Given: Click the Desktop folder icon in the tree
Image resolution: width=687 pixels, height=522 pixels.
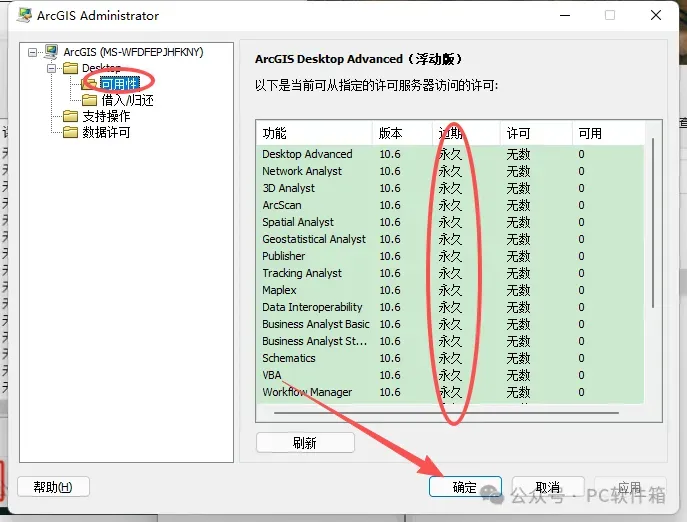Looking at the screenshot, I should click(70, 68).
